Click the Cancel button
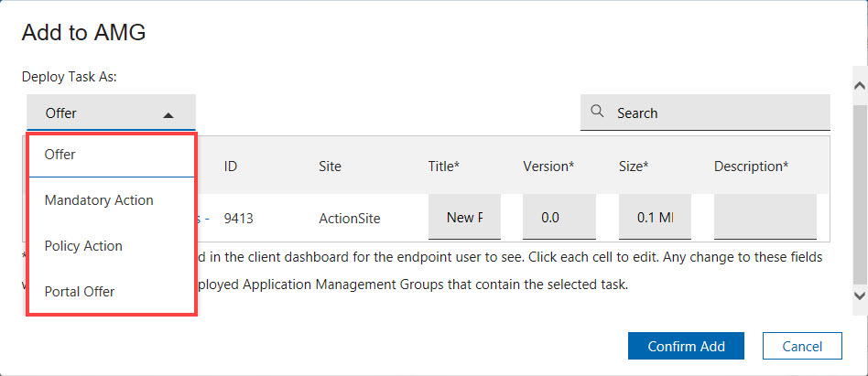 click(801, 347)
